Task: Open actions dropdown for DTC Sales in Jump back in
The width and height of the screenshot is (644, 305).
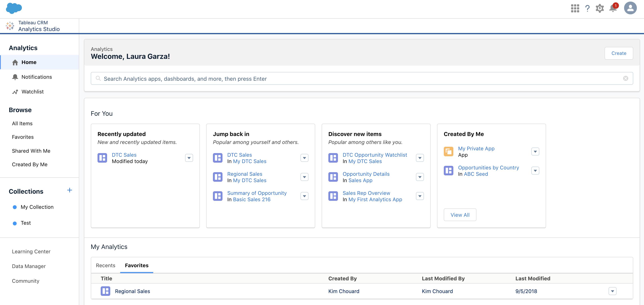Action: [304, 158]
